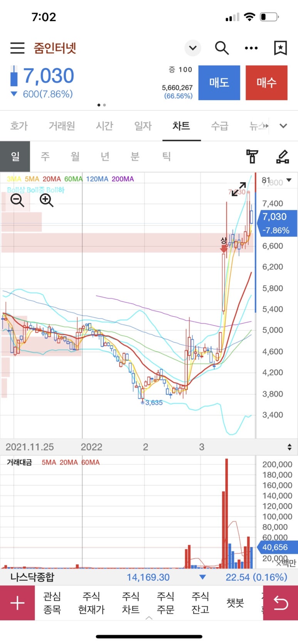The width and height of the screenshot is (298, 644).
Task: Tap the plus add button
Action: click(x=17, y=603)
